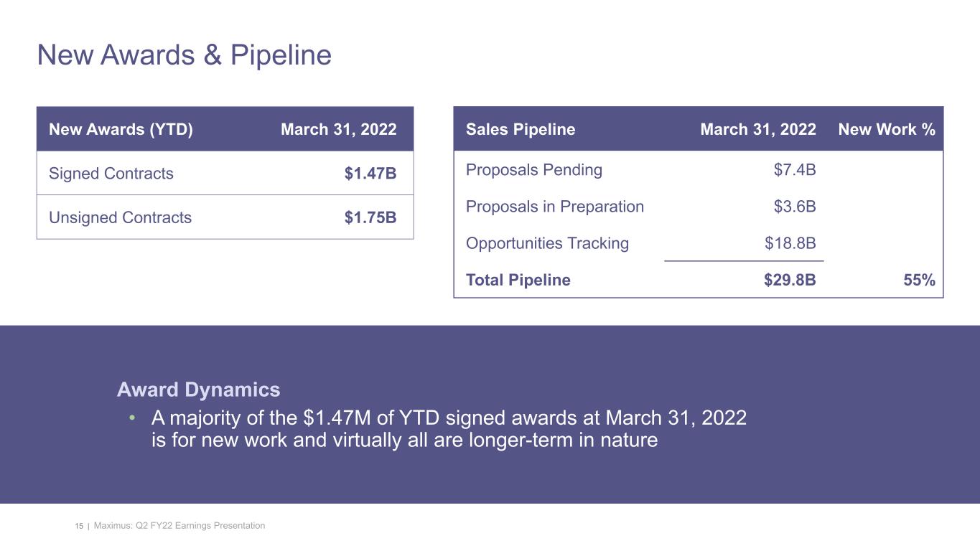Click the Proposals Pending label
Image resolution: width=980 pixels, height=551 pixels.
click(534, 170)
